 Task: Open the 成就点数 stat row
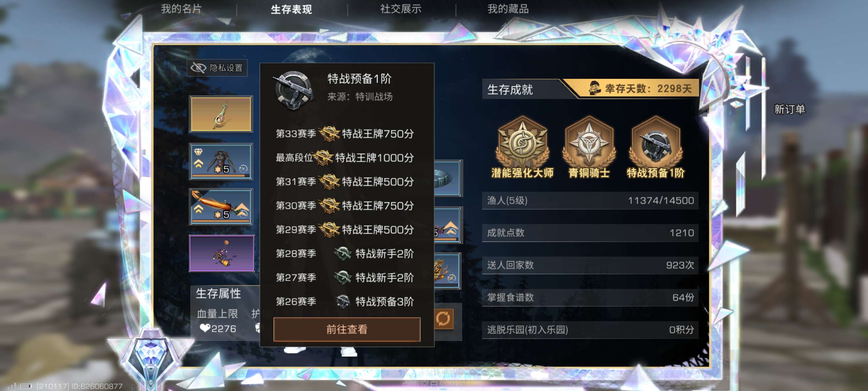pos(590,233)
